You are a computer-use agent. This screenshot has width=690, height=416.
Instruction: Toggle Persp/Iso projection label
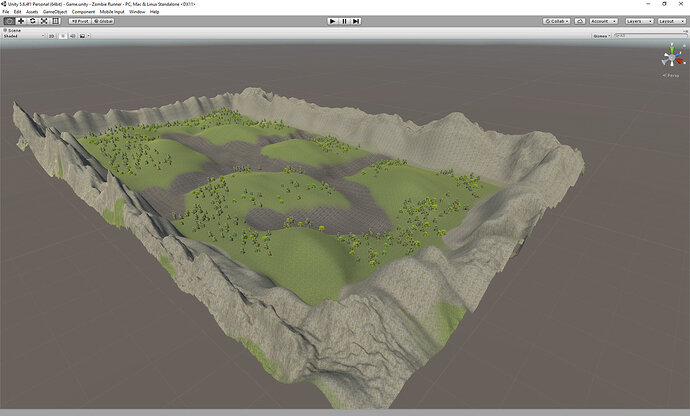coord(671,76)
